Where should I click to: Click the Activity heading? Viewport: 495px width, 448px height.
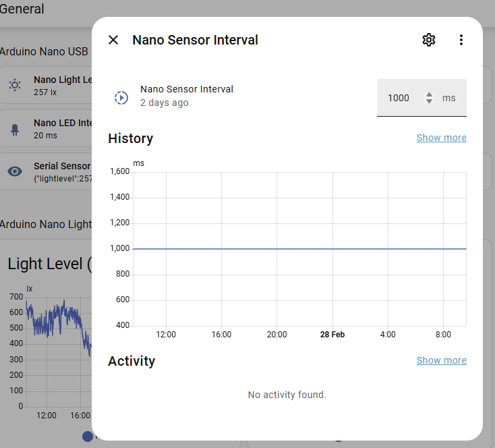(x=132, y=361)
